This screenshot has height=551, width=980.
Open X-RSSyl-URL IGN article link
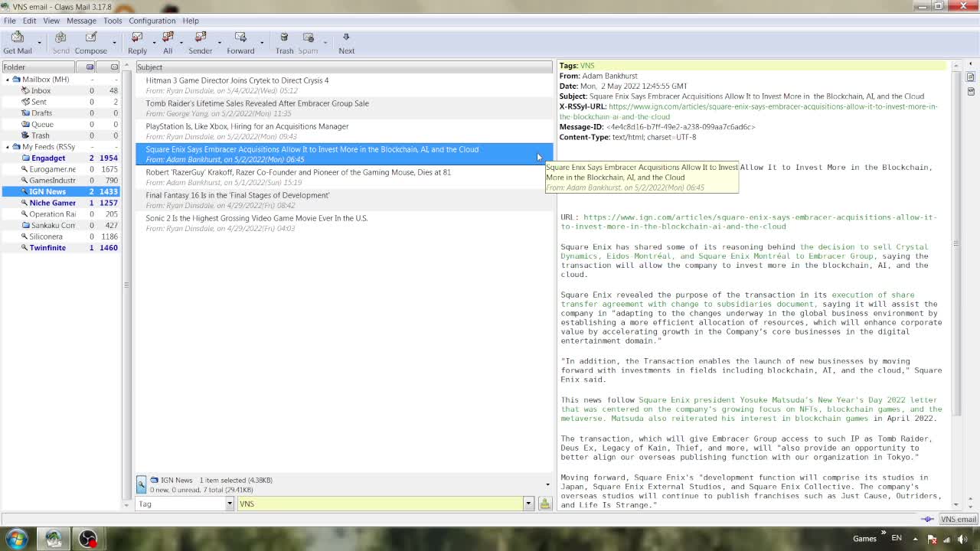tap(748, 112)
